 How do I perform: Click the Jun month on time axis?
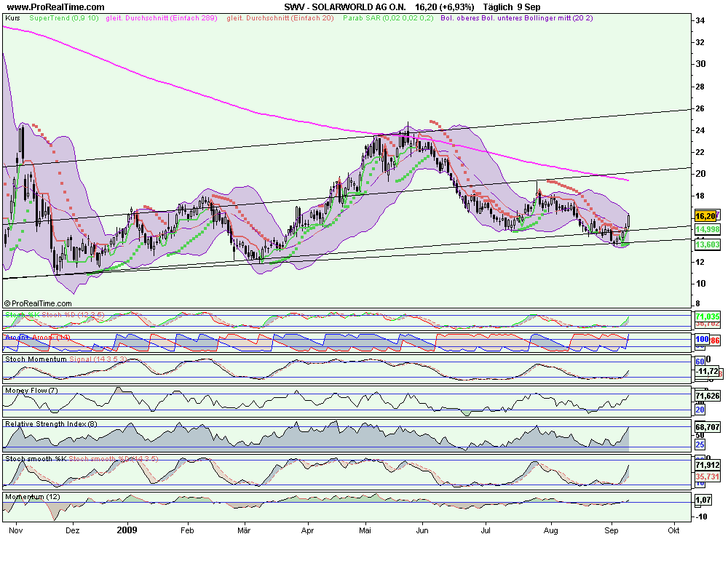pyautogui.click(x=422, y=530)
